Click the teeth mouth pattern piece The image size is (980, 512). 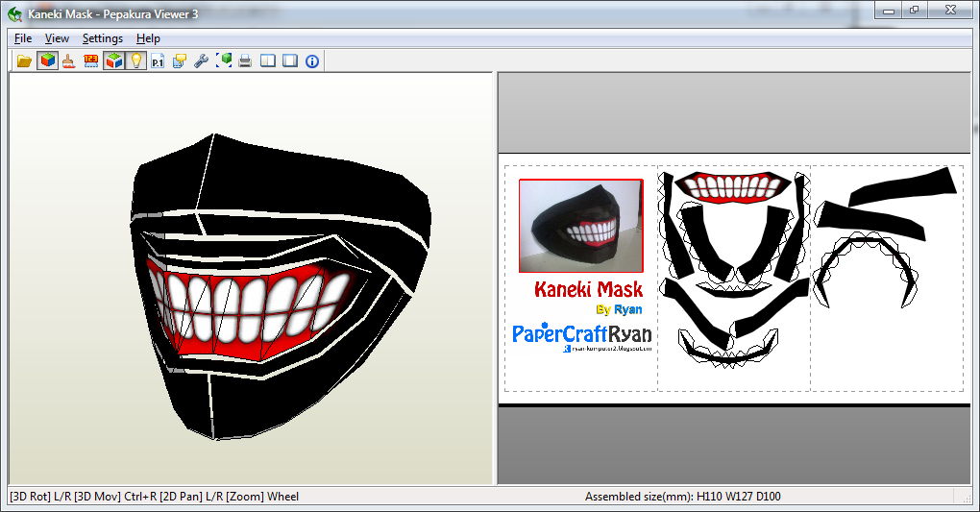[734, 185]
